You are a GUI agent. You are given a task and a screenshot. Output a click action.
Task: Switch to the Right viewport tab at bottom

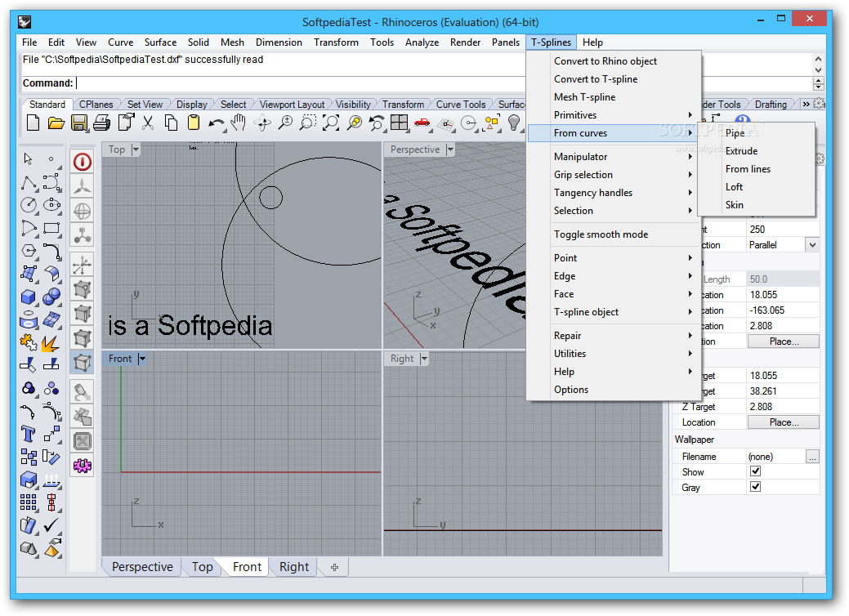294,567
